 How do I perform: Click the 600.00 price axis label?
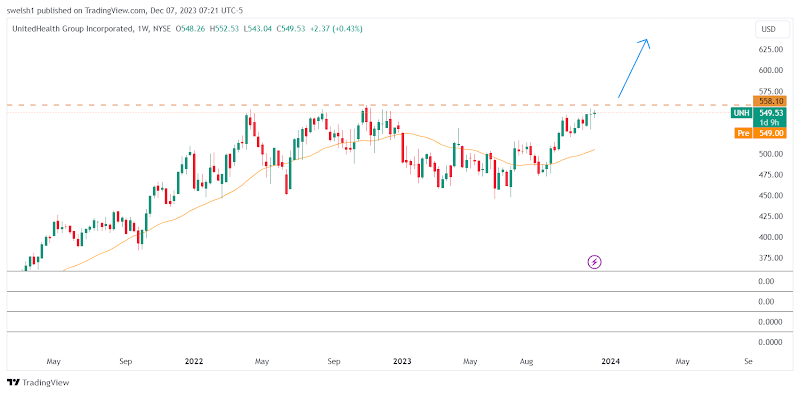pos(771,70)
